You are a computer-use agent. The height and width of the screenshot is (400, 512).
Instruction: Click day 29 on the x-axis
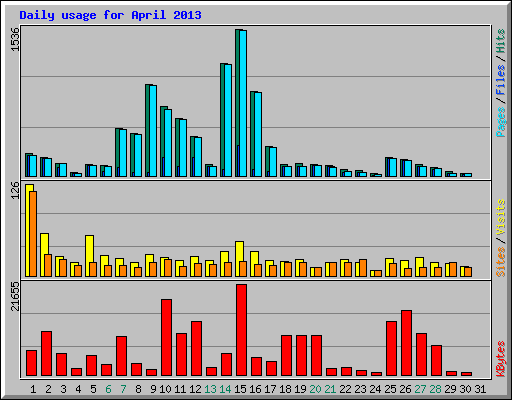point(450,389)
